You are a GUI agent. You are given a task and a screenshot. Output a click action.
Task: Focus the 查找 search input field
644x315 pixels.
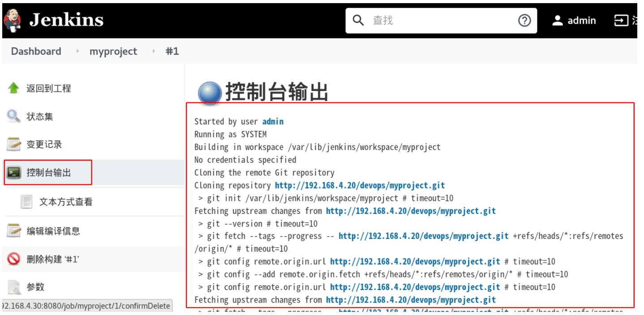click(441, 21)
